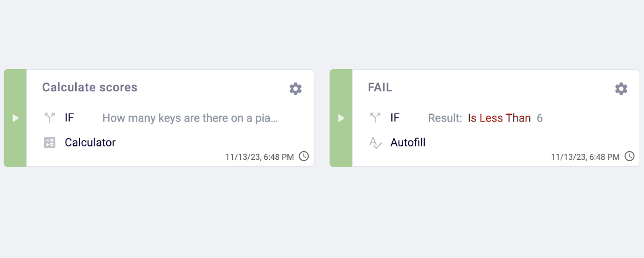The image size is (644, 258).
Task: Expand Calculate scores card with play arrow
Action: click(15, 118)
